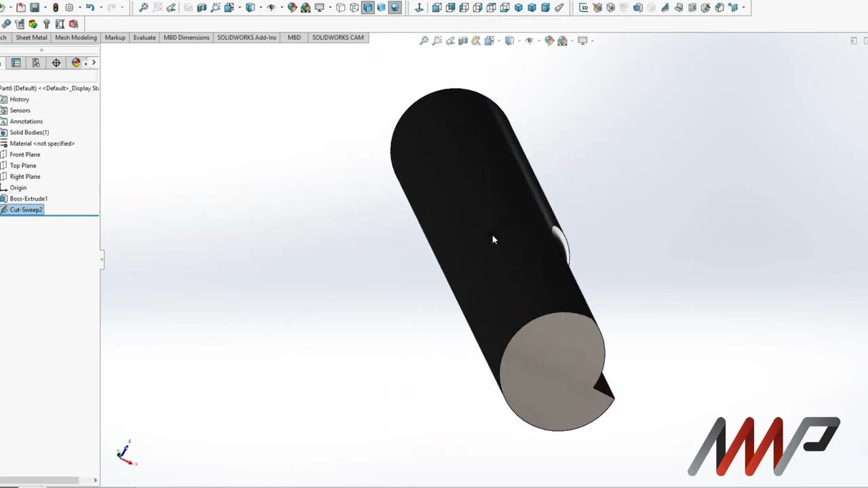The image size is (868, 488).
Task: Open the MBD Dimensions tab
Action: click(x=186, y=37)
